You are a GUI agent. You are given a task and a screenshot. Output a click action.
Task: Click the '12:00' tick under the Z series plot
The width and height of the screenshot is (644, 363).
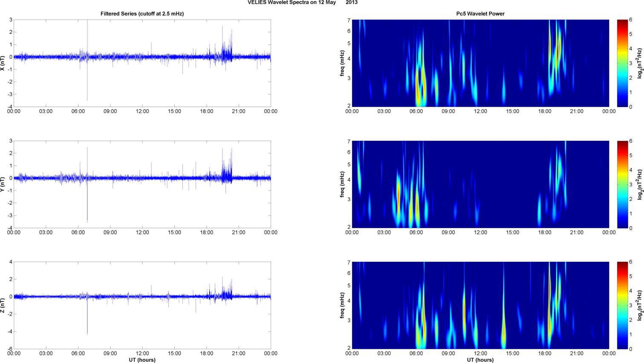142,354
